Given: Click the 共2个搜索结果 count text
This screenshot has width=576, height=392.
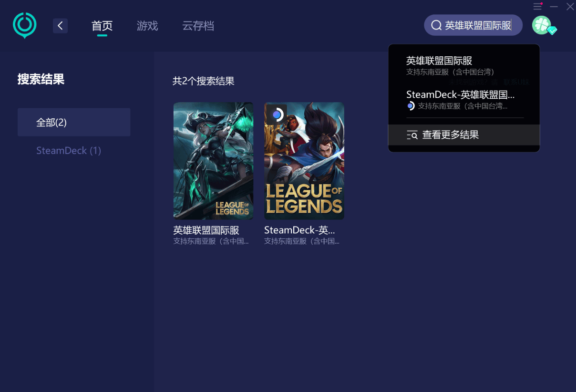Looking at the screenshot, I should coord(204,81).
